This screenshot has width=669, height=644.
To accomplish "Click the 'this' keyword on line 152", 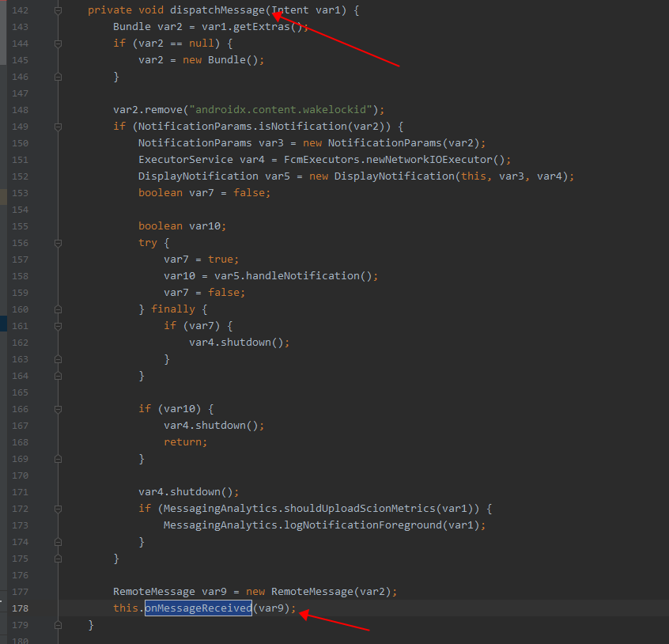I will pos(473,176).
